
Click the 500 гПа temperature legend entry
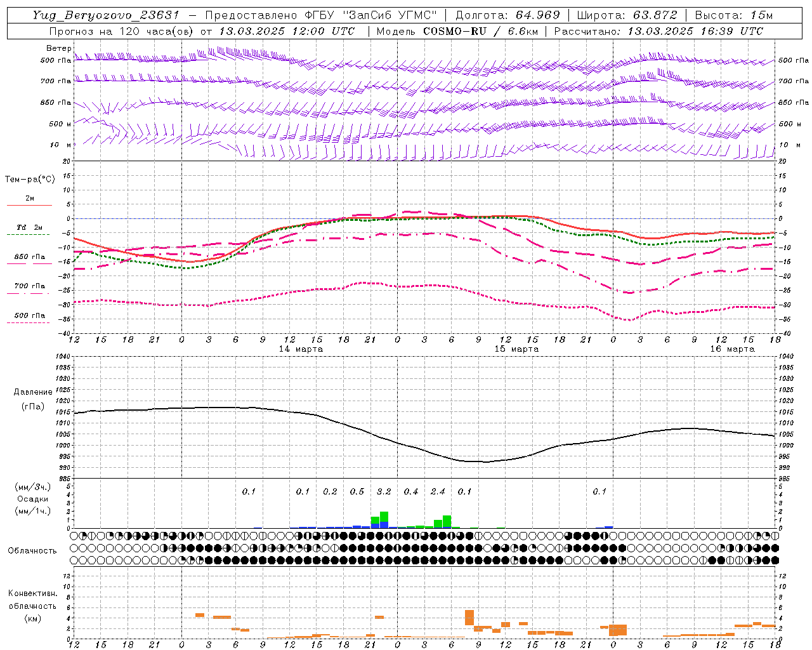(29, 315)
